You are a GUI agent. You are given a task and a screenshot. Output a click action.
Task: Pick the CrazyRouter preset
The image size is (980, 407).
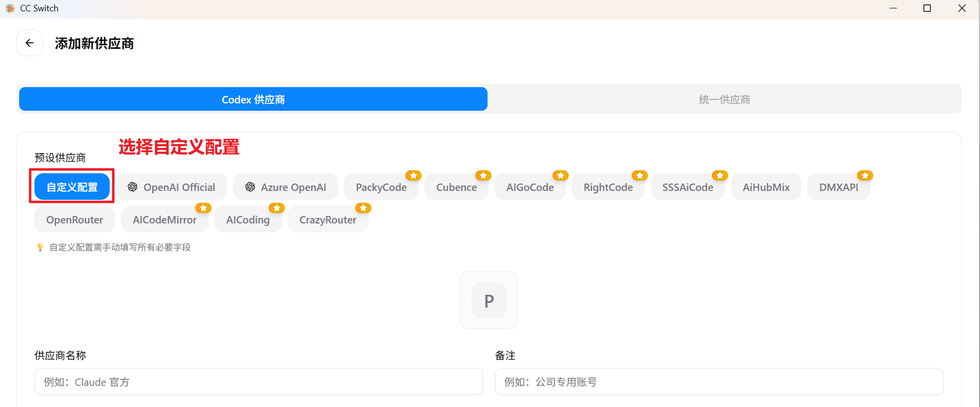[328, 219]
